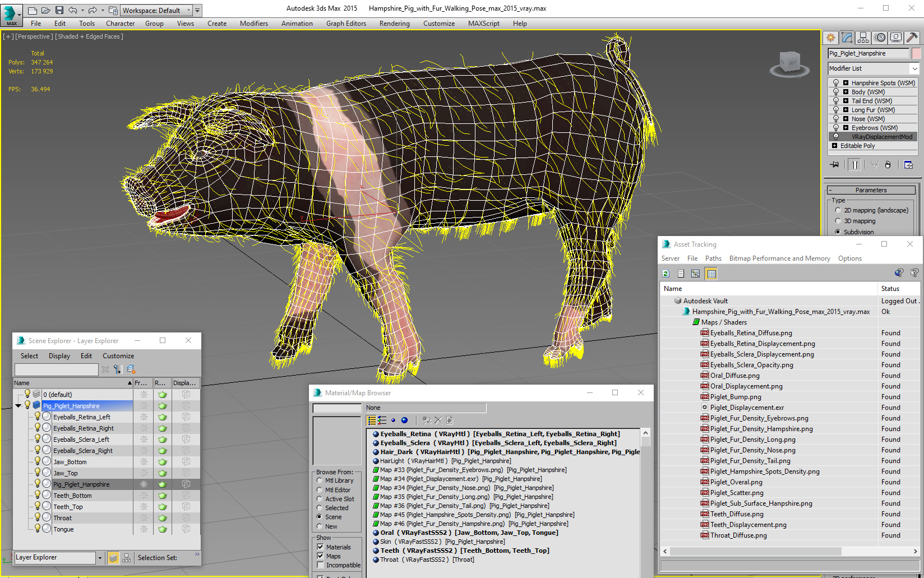Click the 3ds Max application logo button

click(11, 15)
